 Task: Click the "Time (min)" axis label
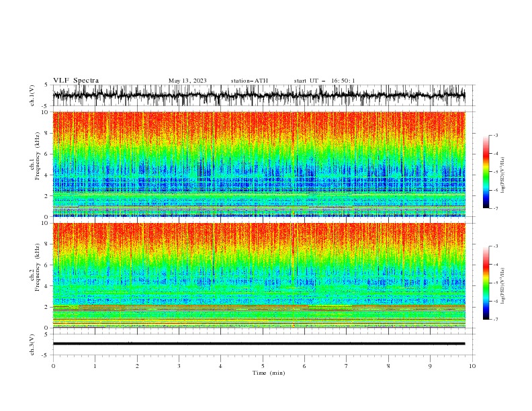pos(269,373)
